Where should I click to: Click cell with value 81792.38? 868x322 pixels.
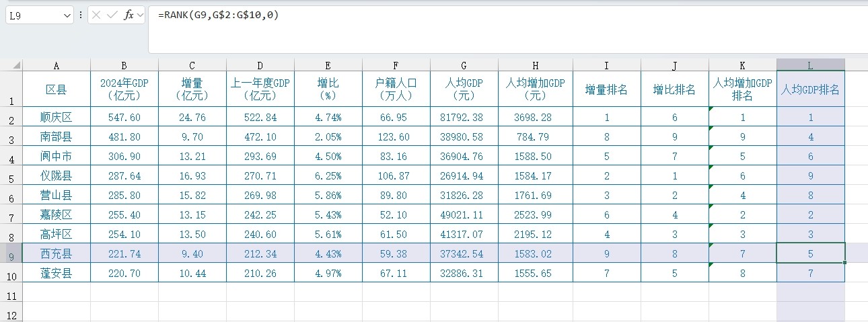click(x=464, y=118)
